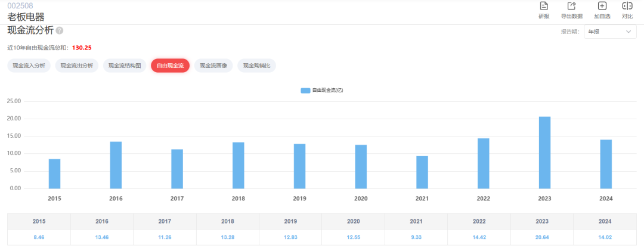The width and height of the screenshot is (644, 248).
Task: Click the 2015 table header cell
Action: click(x=39, y=221)
